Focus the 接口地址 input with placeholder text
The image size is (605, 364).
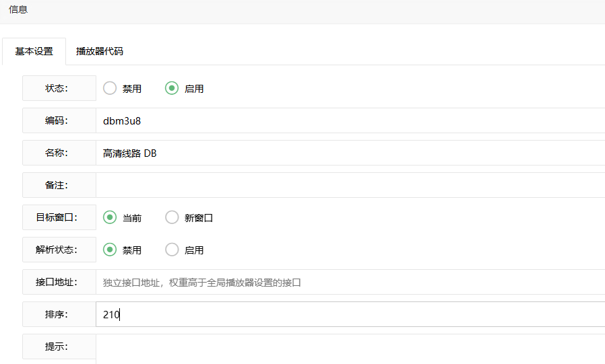coord(350,283)
